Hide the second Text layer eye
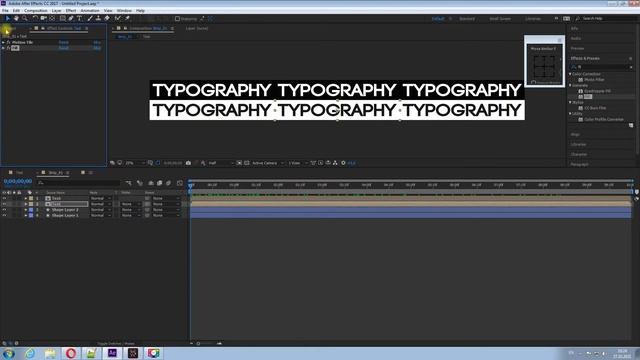Viewport: 640px width, 360px height. point(4,204)
